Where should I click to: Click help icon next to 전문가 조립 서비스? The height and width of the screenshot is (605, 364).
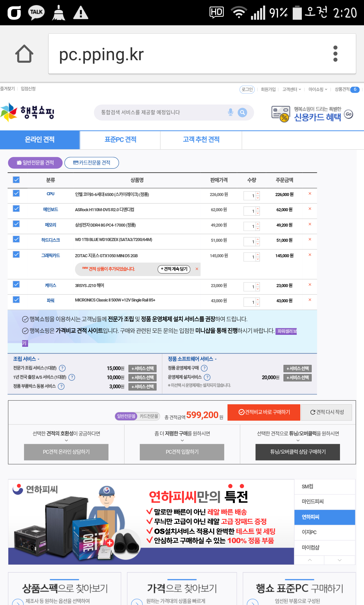click(62, 368)
